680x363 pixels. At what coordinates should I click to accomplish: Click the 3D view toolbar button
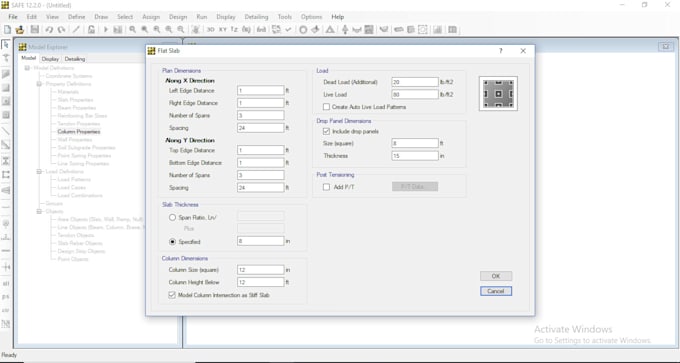(x=210, y=29)
